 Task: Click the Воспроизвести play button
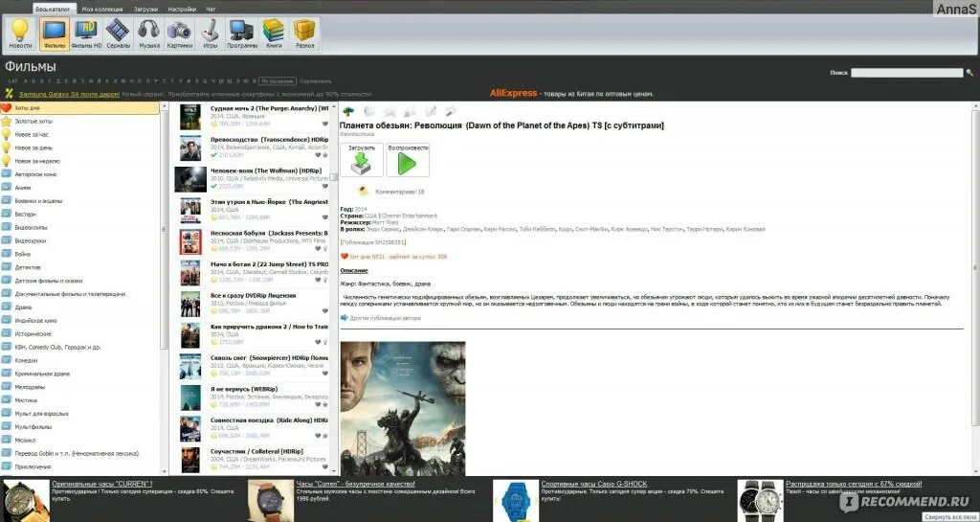point(408,160)
